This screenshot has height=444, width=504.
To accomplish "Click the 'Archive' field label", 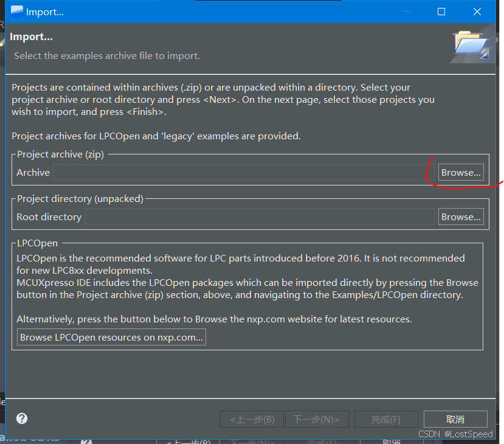I will click(x=33, y=172).
